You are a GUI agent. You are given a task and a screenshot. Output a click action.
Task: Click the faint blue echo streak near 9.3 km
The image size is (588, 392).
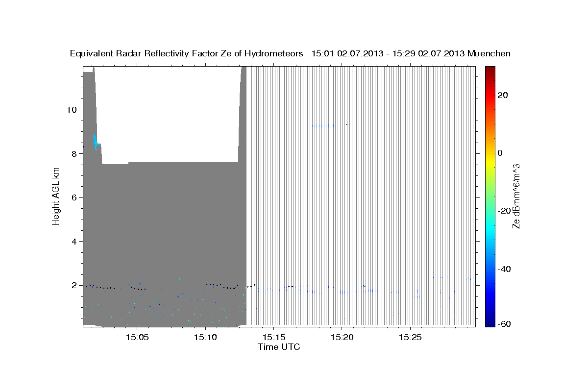324,126
